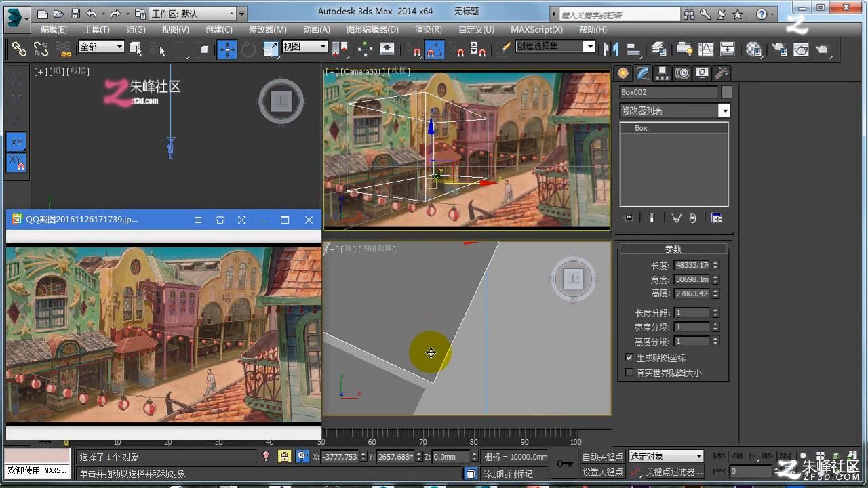868x488 pixels.
Task: Click the object color swatch next to Box002
Action: coord(726,92)
